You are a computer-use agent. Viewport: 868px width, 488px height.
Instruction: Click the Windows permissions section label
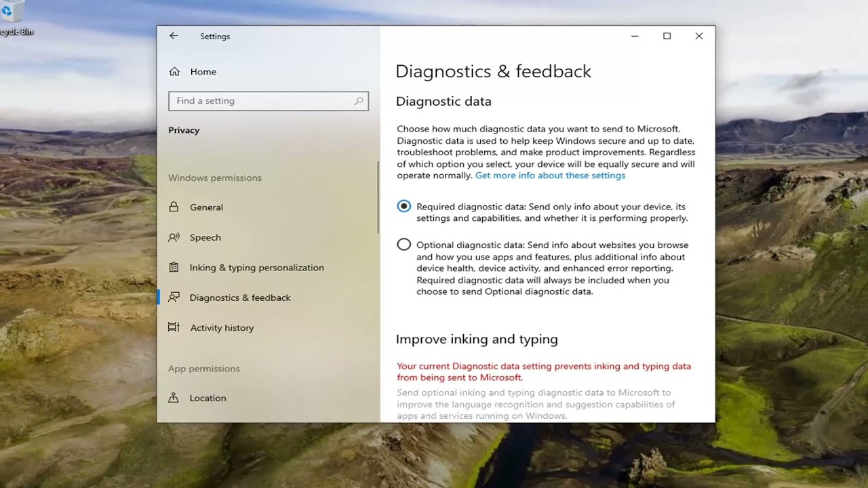click(x=215, y=178)
